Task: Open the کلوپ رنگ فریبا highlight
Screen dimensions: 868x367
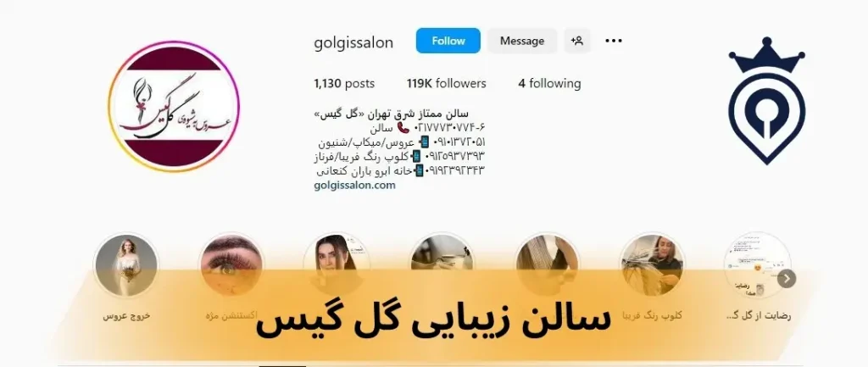Action: pyautogui.click(x=652, y=265)
